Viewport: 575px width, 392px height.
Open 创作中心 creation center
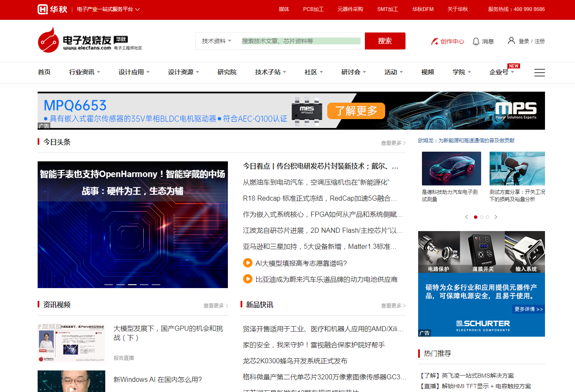(x=447, y=41)
